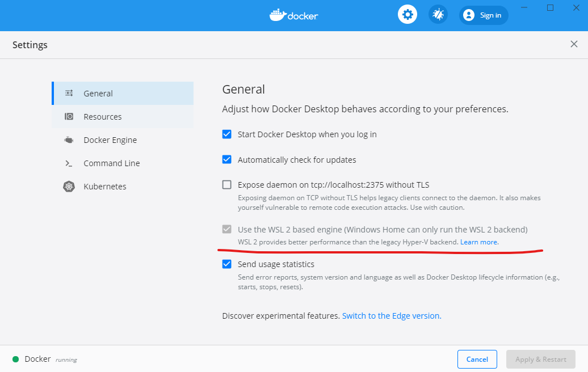Click the Command Line prompt icon
The width and height of the screenshot is (588, 372).
pos(69,163)
